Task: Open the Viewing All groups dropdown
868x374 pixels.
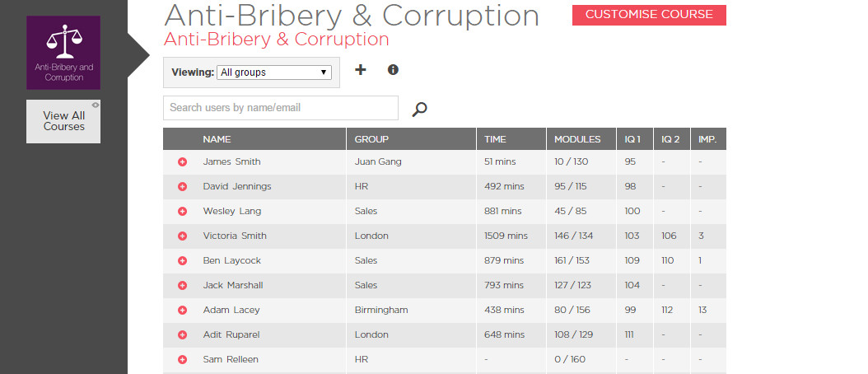Action: [273, 72]
